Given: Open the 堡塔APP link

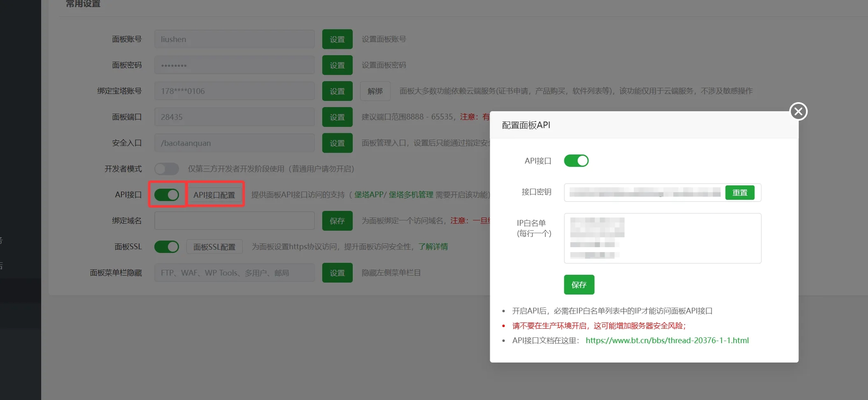Looking at the screenshot, I should [x=369, y=195].
